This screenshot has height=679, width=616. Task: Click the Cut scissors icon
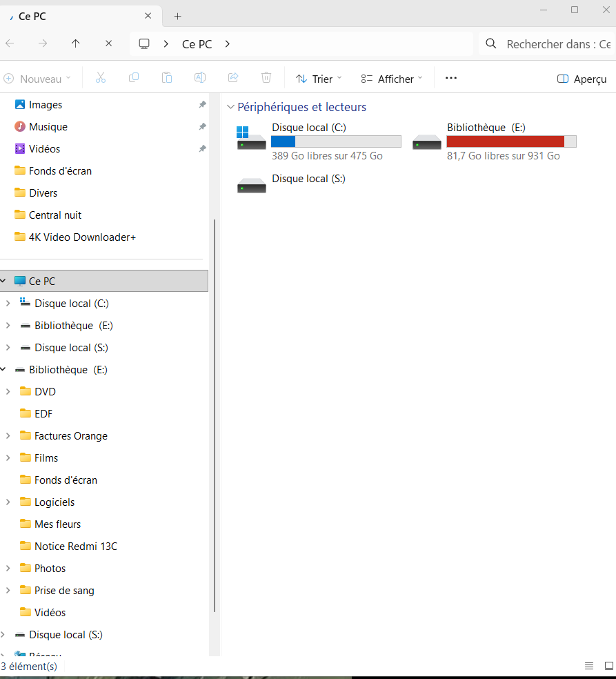(101, 78)
